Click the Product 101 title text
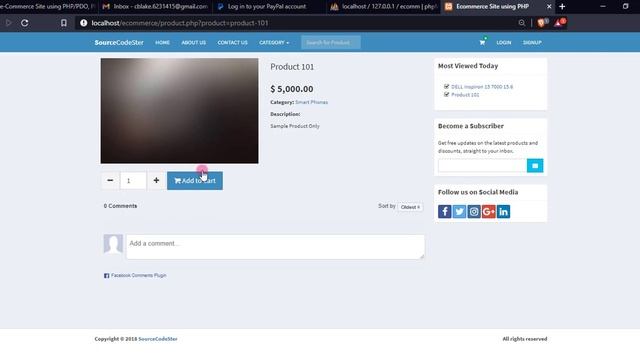640x360 pixels. (x=292, y=67)
